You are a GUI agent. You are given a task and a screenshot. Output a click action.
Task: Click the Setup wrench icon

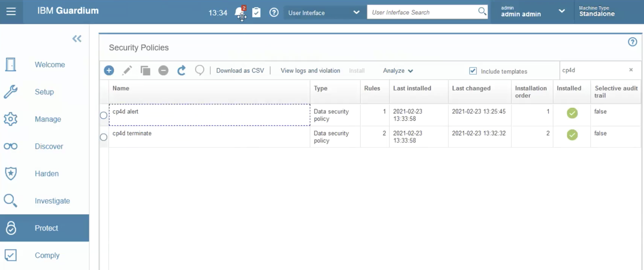[x=11, y=92]
